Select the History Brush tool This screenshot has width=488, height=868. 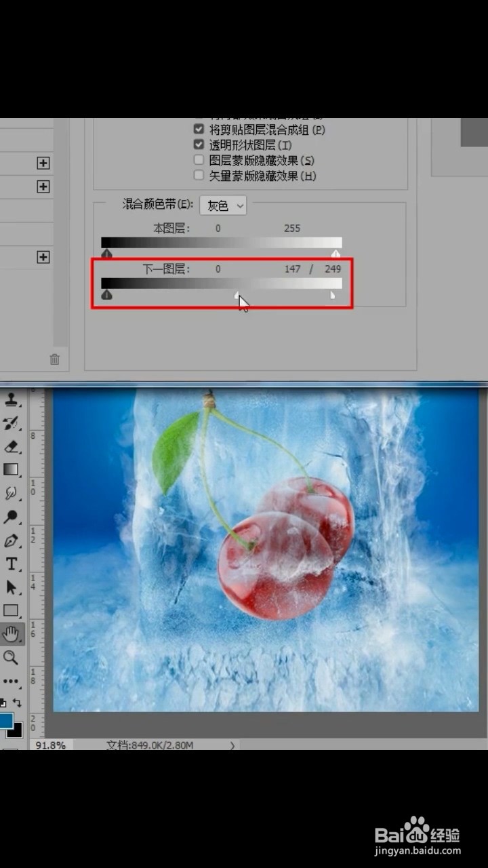point(12,423)
